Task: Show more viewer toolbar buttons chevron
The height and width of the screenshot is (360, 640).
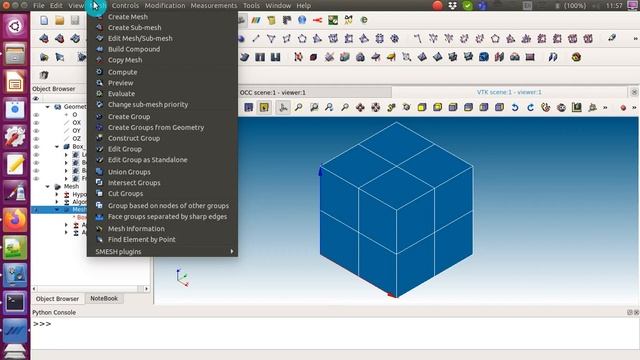Action: [605, 108]
